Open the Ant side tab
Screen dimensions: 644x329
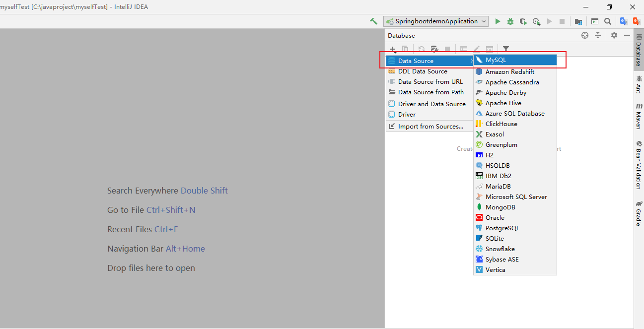point(639,84)
